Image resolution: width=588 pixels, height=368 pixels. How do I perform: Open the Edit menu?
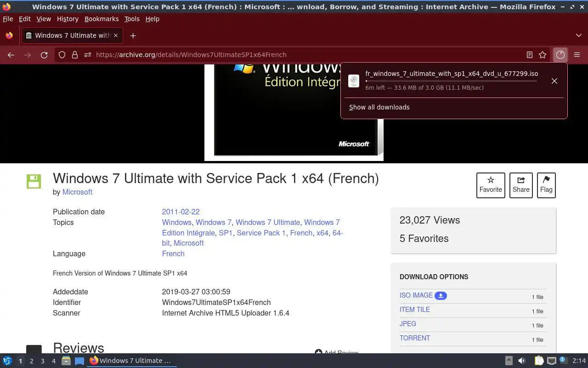coord(25,19)
